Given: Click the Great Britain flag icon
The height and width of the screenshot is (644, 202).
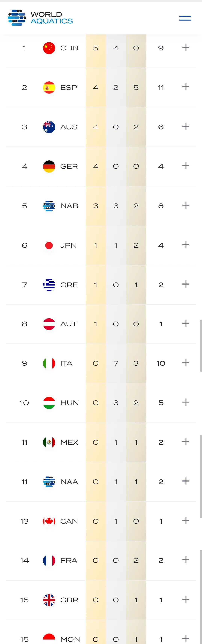Looking at the screenshot, I should [49, 600].
